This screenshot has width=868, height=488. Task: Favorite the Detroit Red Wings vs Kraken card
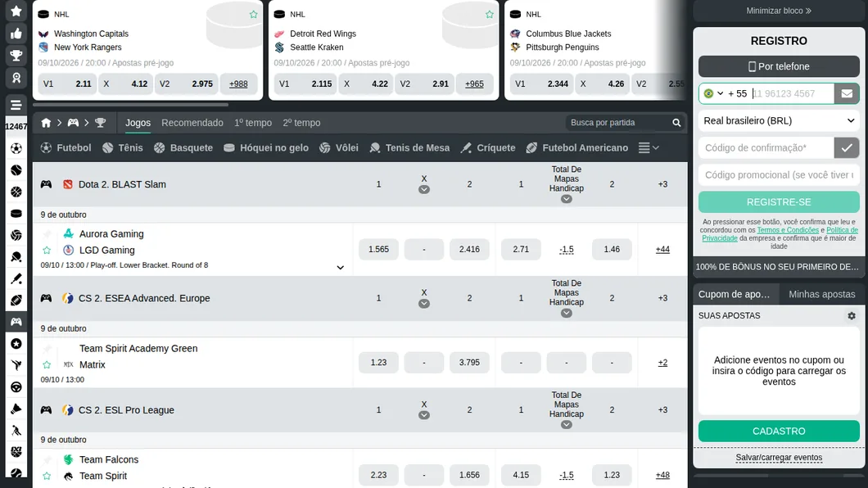coord(490,15)
